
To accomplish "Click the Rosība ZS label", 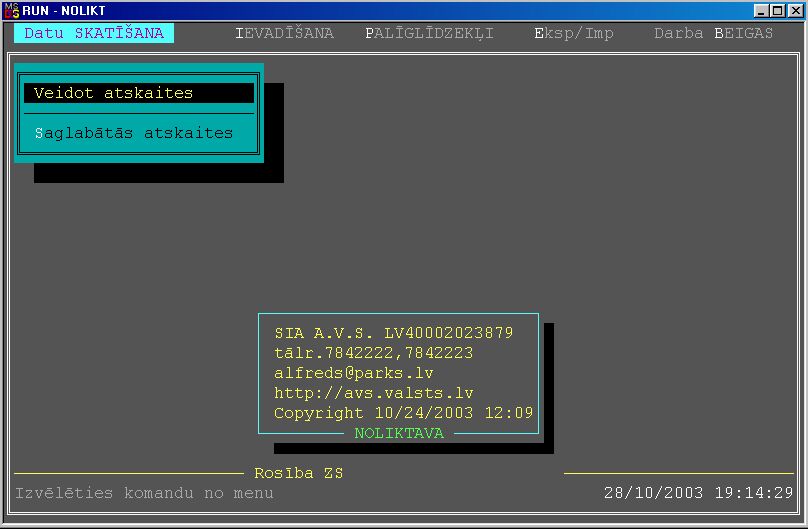I will coord(298,473).
